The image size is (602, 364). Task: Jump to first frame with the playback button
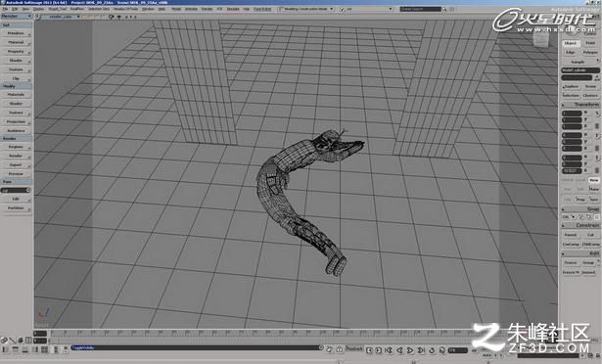(389, 350)
